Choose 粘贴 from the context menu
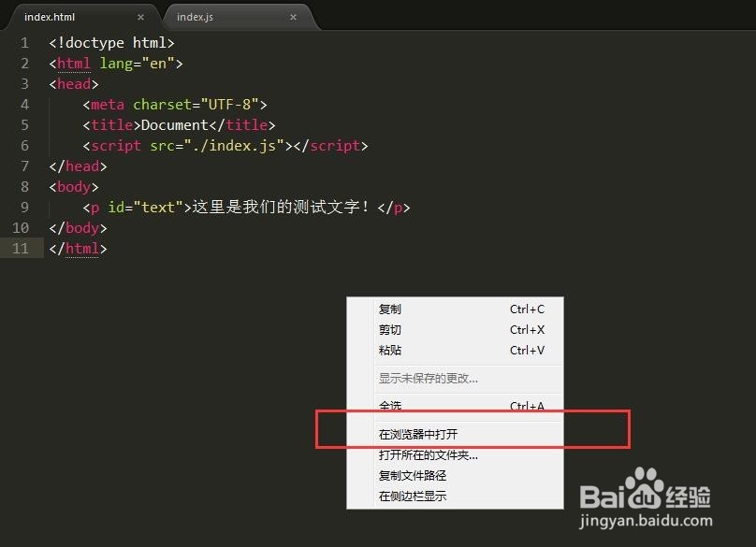Image resolution: width=756 pixels, height=547 pixels. (x=455, y=351)
